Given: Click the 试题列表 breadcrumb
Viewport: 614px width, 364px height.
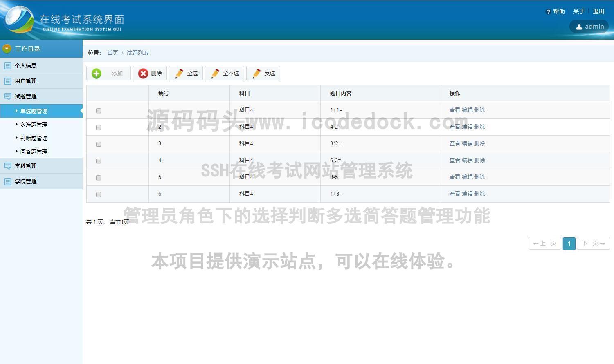Looking at the screenshot, I should click(137, 53).
